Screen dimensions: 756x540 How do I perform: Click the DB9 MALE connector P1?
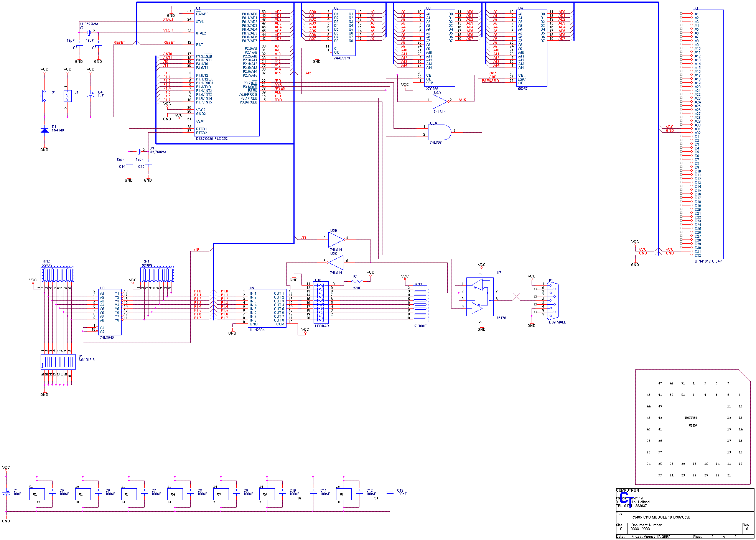552,301
